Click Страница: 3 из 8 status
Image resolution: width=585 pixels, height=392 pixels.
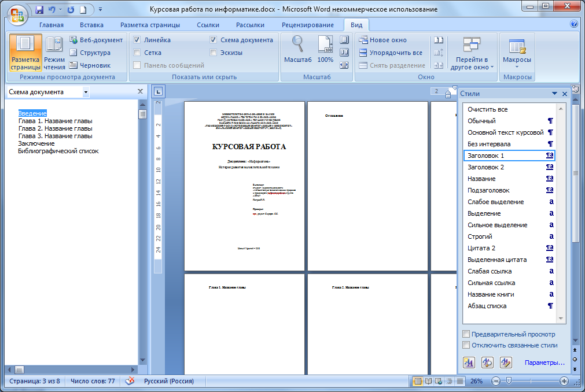tap(34, 381)
